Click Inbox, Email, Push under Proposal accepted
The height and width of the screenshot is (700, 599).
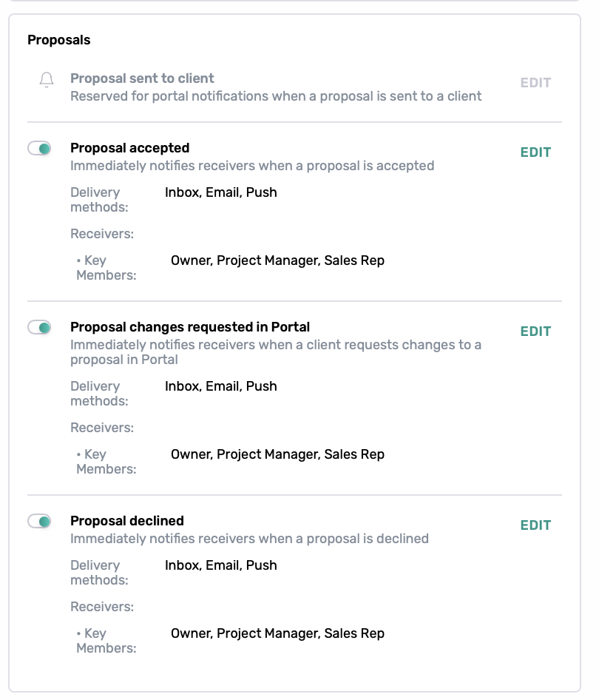[x=221, y=192]
